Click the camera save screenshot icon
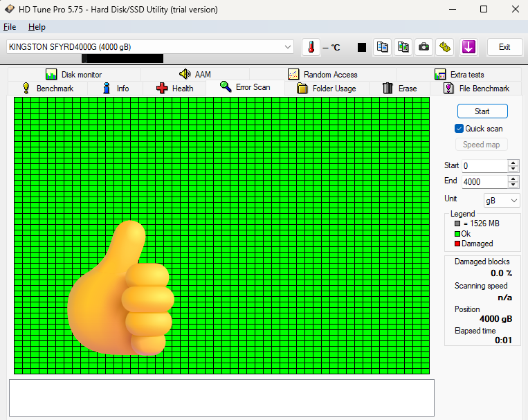Screen dimensions: 528x420 (424, 47)
